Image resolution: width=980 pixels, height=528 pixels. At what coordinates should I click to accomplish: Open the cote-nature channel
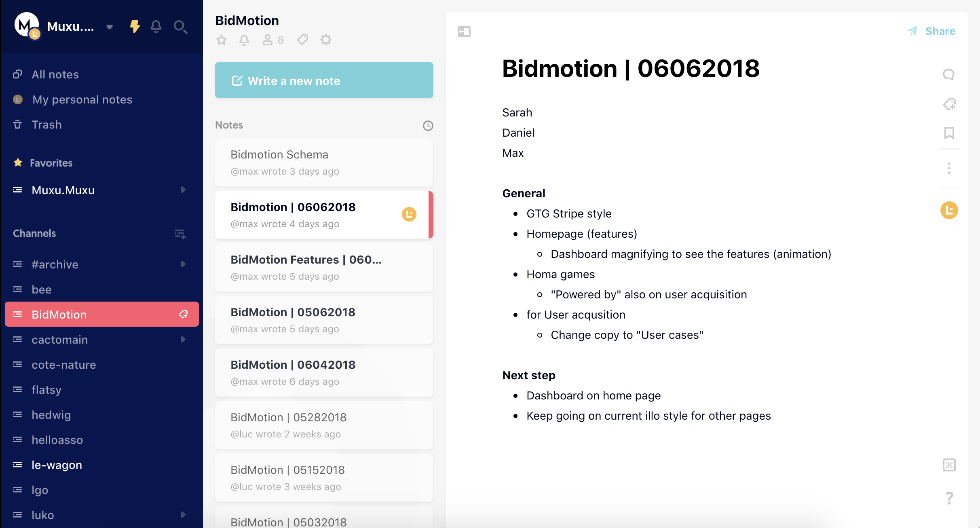coord(102,365)
